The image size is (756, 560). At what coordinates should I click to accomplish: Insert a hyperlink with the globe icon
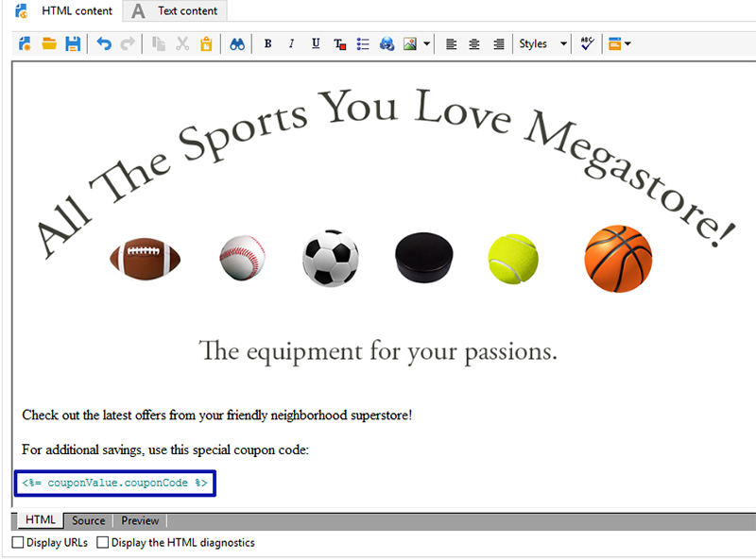coord(387,44)
